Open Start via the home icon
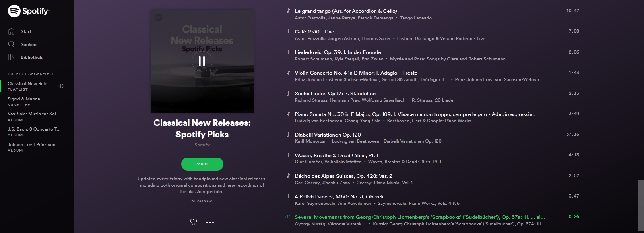This screenshot has height=233, width=644. point(12,31)
